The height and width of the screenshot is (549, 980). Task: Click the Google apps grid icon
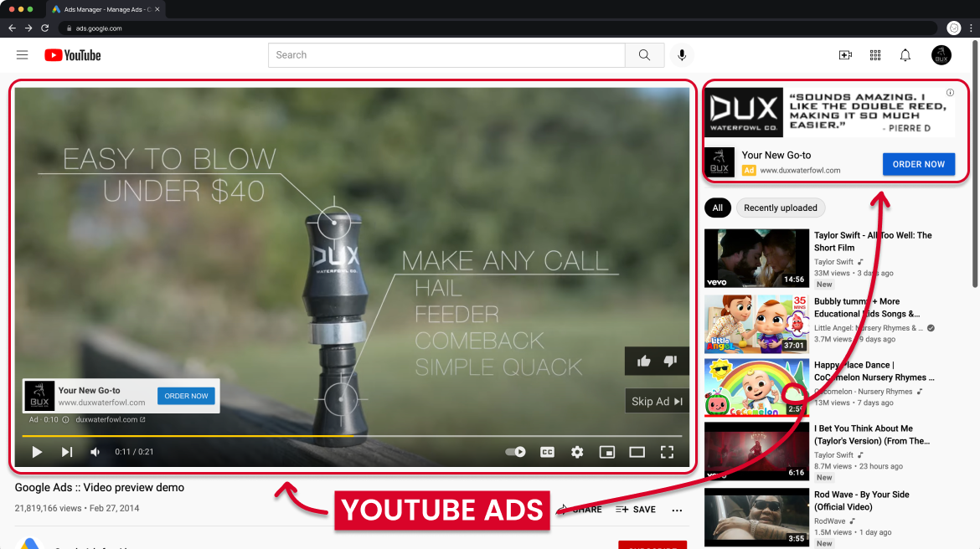point(874,54)
